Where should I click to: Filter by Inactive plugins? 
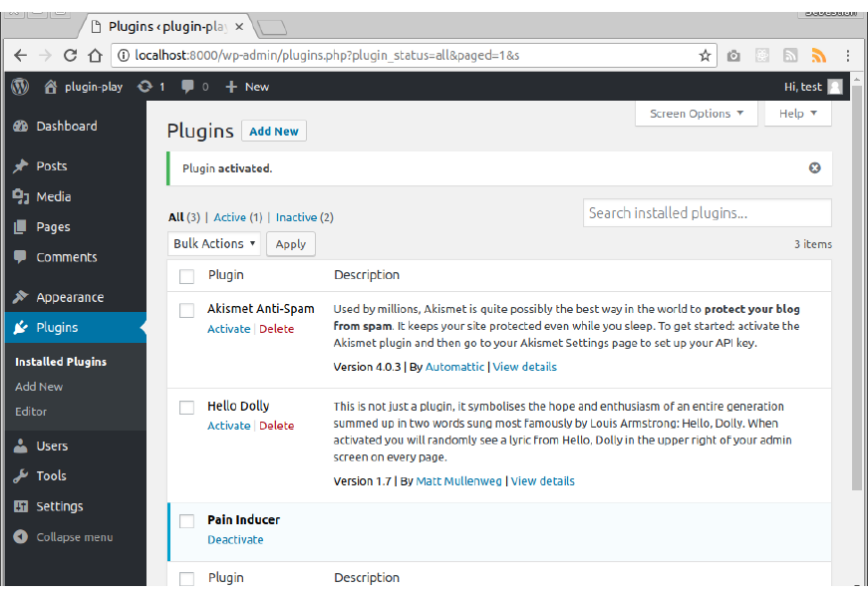296,217
